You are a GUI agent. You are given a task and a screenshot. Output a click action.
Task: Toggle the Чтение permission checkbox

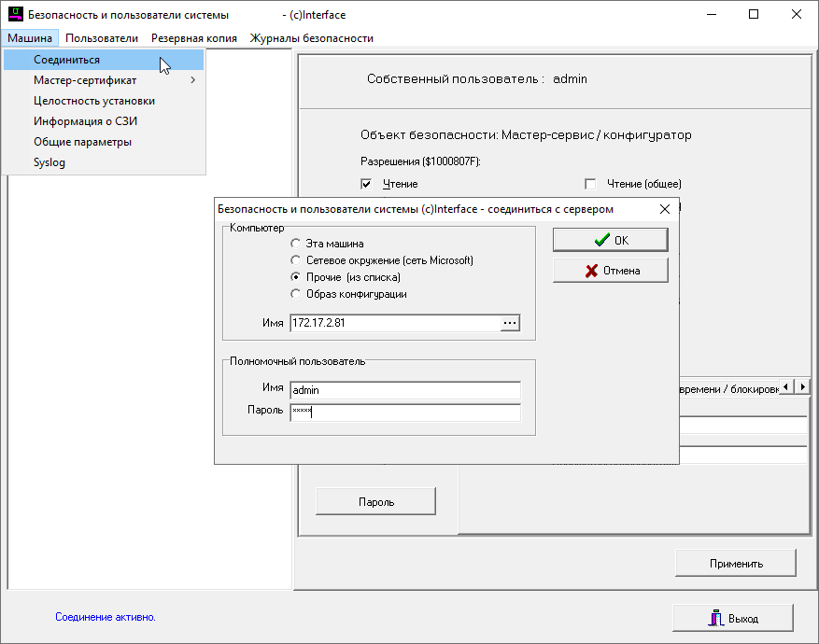coord(366,184)
